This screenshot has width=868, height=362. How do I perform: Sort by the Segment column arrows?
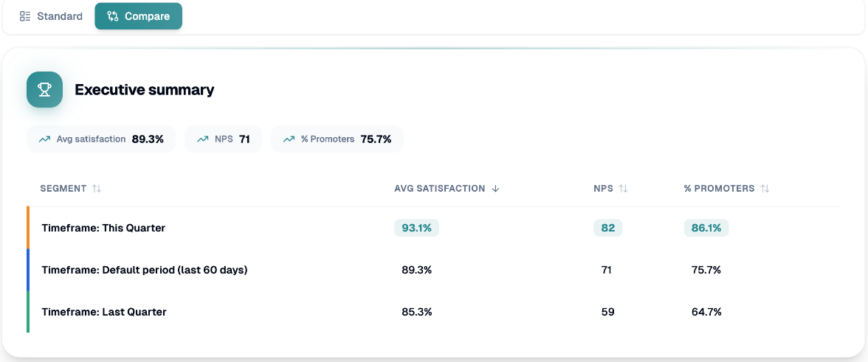pyautogui.click(x=97, y=189)
